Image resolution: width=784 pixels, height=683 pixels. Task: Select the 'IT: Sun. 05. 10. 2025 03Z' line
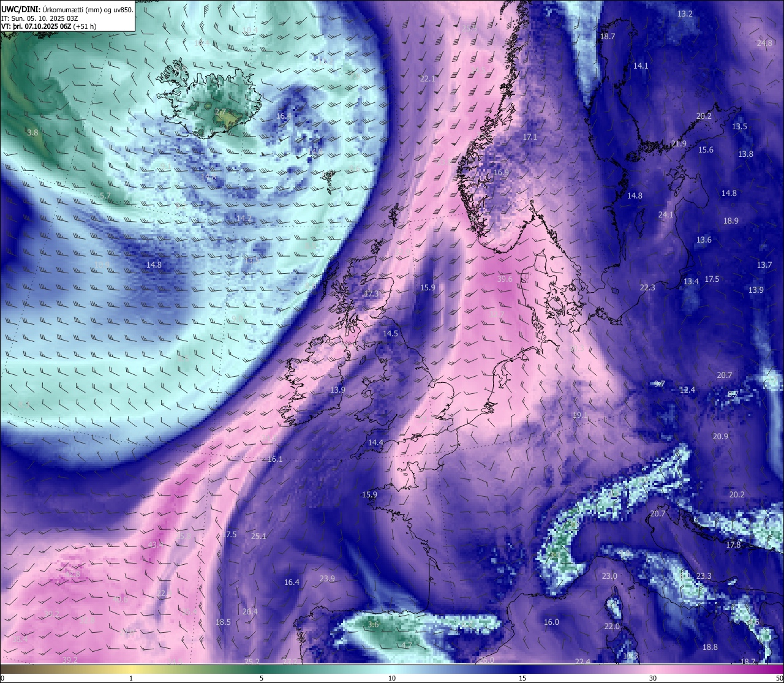pyautogui.click(x=39, y=18)
